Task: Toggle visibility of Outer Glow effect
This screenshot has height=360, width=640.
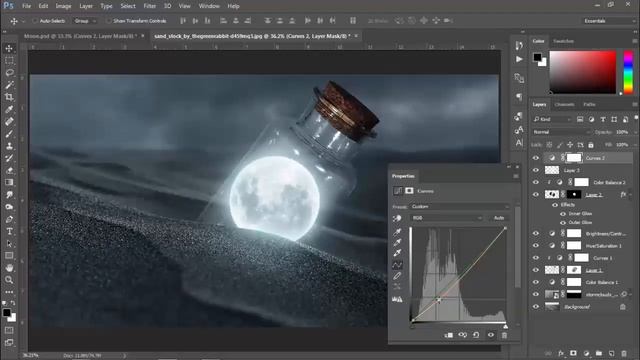Action: (563, 222)
